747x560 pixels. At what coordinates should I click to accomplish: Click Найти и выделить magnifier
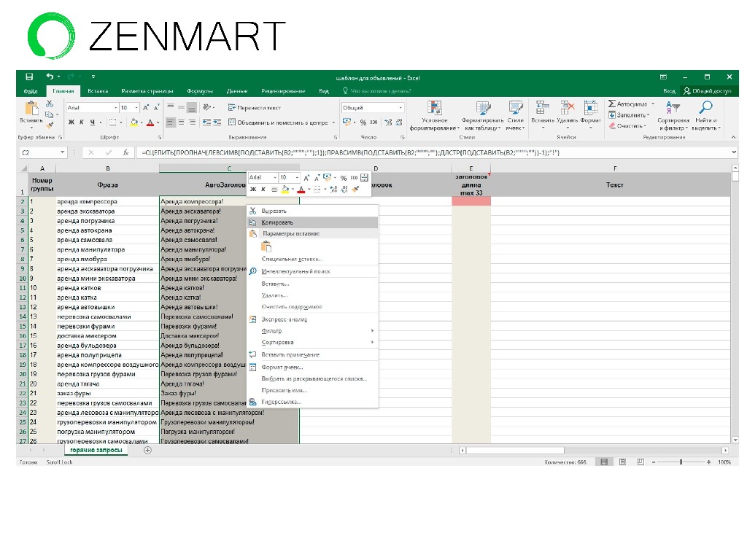[706, 107]
